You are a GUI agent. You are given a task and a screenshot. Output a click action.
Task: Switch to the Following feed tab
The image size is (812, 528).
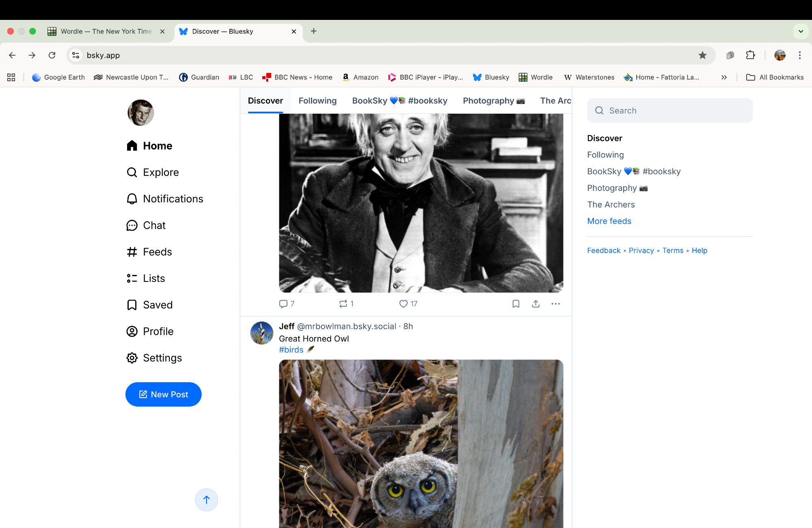(x=317, y=101)
